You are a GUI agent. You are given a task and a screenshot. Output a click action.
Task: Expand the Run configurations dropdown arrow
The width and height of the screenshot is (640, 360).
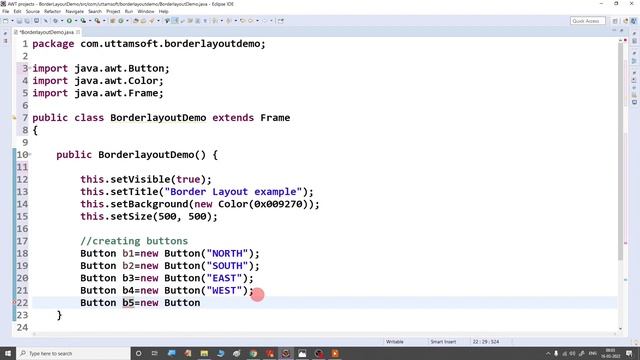tap(76, 21)
